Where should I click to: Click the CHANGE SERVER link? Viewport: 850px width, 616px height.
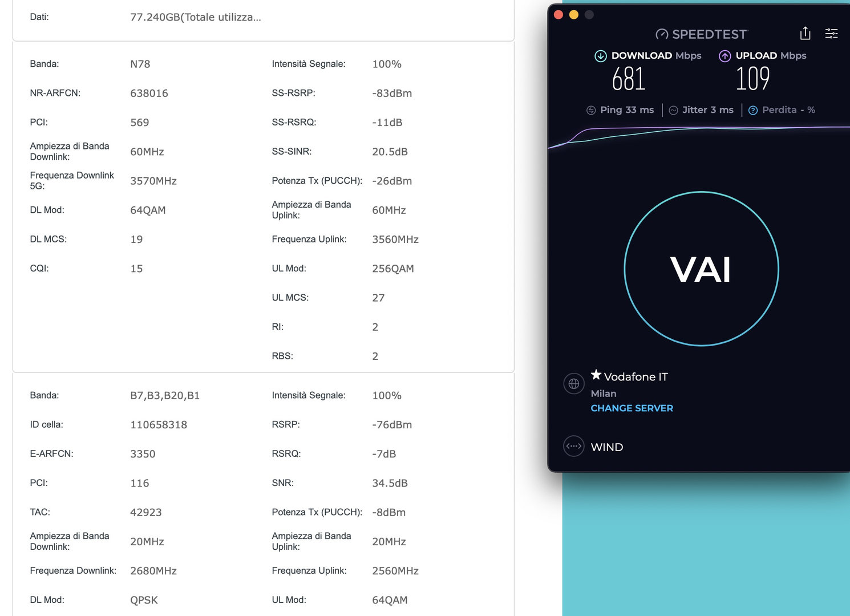632,408
